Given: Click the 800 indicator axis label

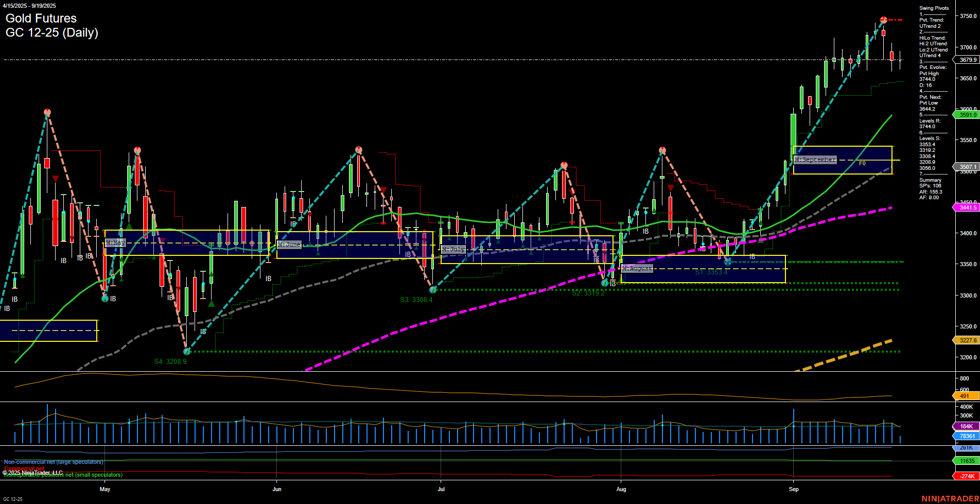Looking at the screenshot, I should 965,378.
